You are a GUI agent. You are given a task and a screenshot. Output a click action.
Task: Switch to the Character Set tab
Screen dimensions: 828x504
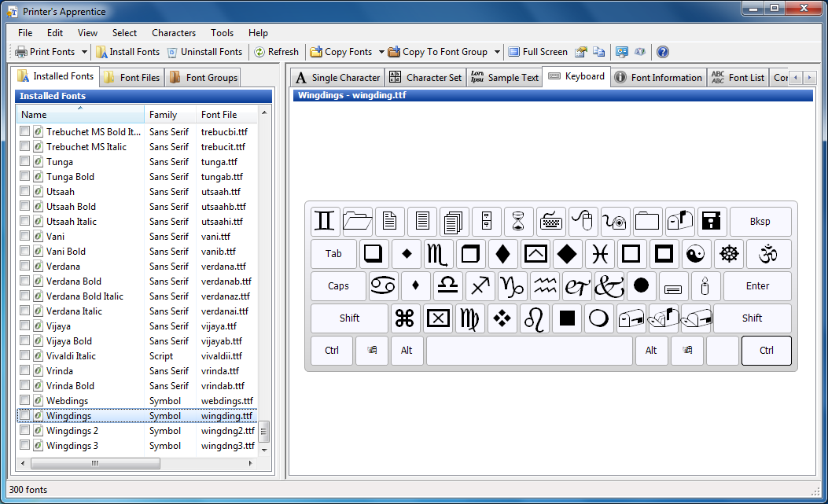coord(425,77)
